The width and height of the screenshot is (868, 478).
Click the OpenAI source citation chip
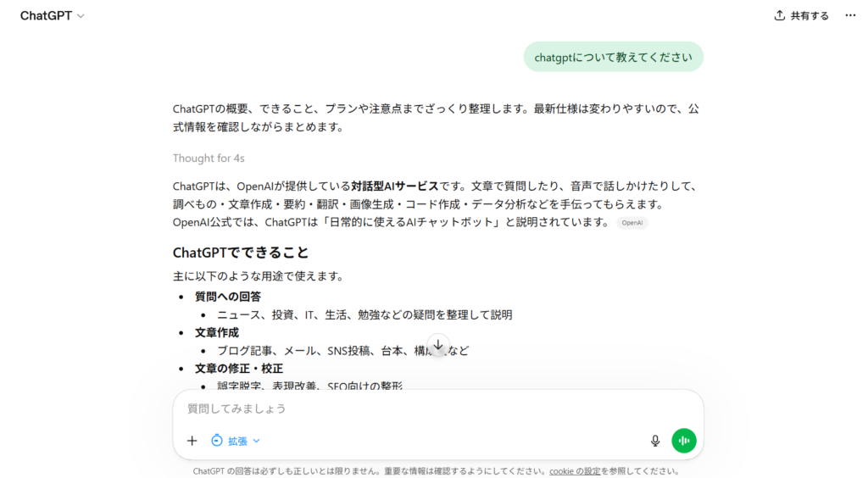pos(632,223)
